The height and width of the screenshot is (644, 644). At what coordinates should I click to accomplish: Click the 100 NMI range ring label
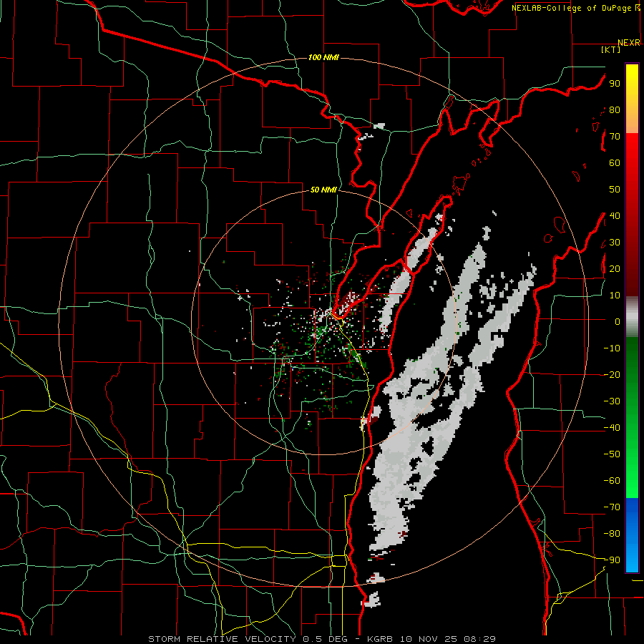point(323,57)
